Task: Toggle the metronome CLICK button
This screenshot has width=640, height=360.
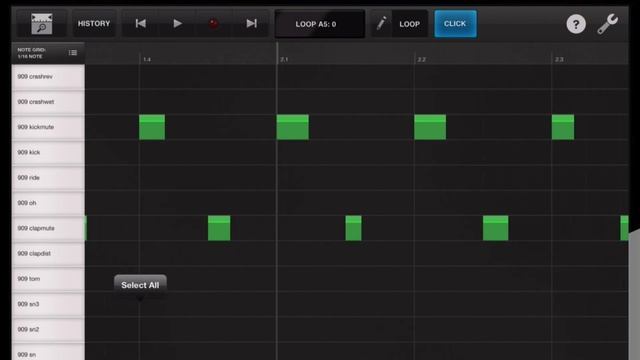Action: click(455, 24)
